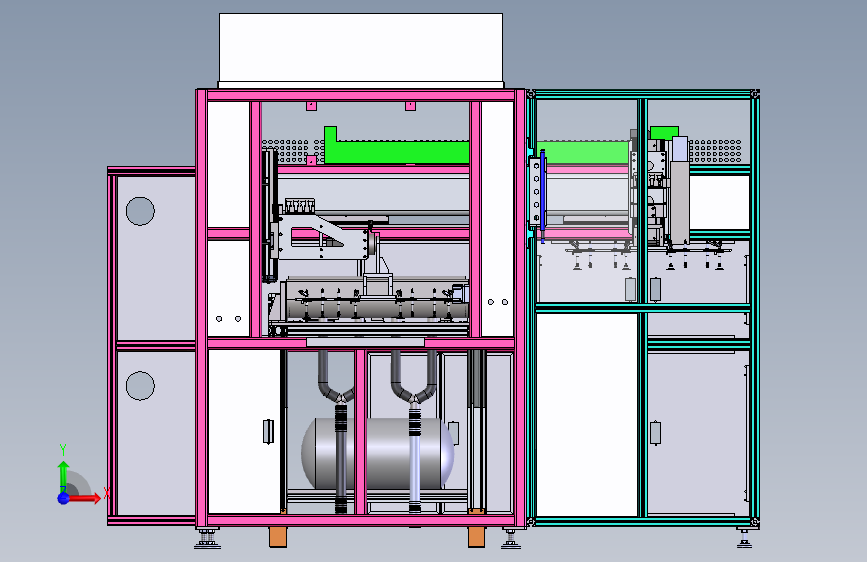Screen dimensions: 867x562
Task: Select the long green bar inside the pink frame
Action: [396, 150]
